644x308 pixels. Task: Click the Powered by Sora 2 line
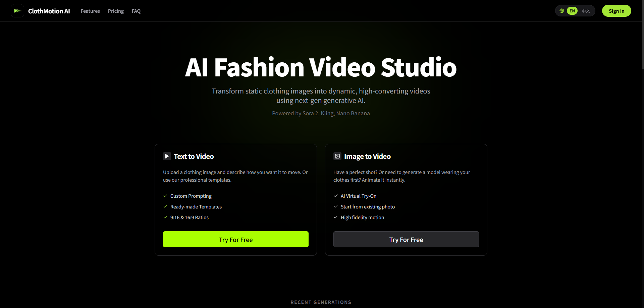321,113
